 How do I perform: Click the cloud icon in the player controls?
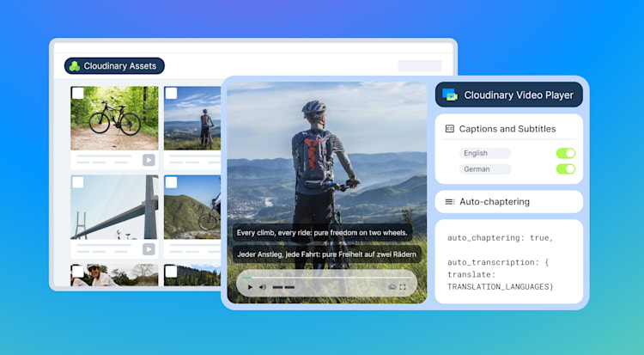(x=392, y=287)
